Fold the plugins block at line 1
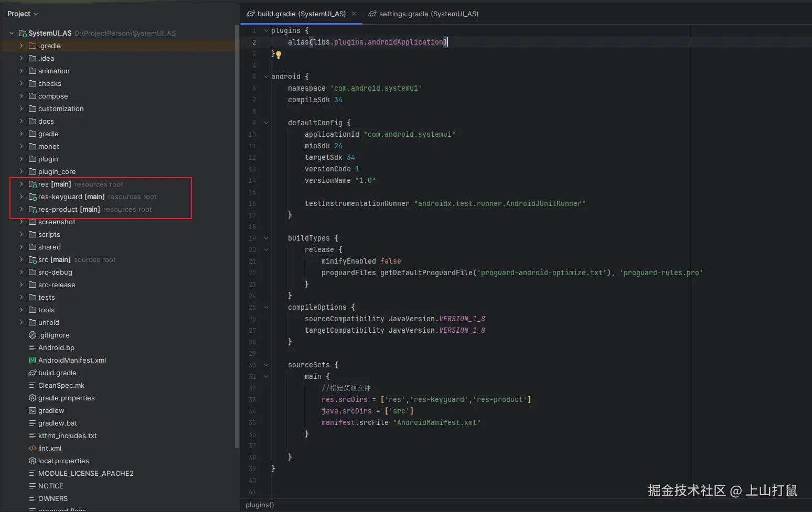The image size is (812, 512). click(266, 30)
